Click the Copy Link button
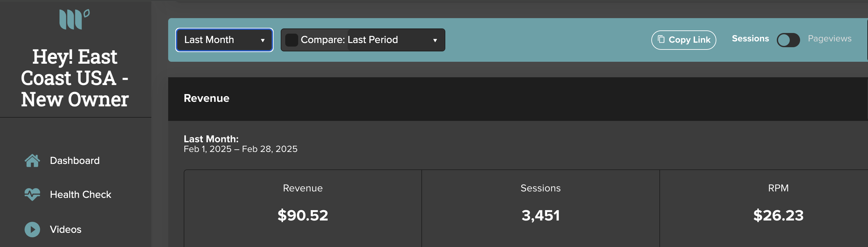This screenshot has width=868, height=247. (x=683, y=40)
